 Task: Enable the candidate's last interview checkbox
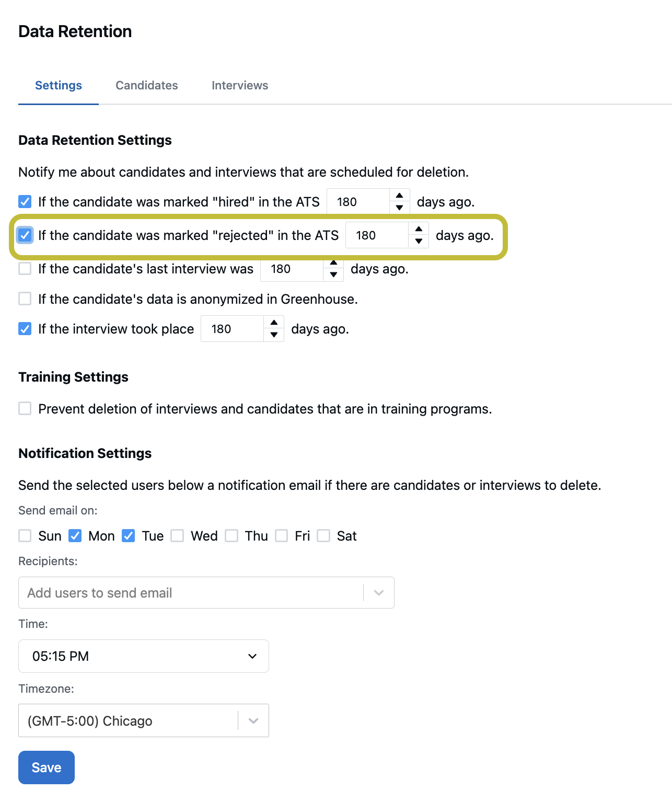point(25,269)
